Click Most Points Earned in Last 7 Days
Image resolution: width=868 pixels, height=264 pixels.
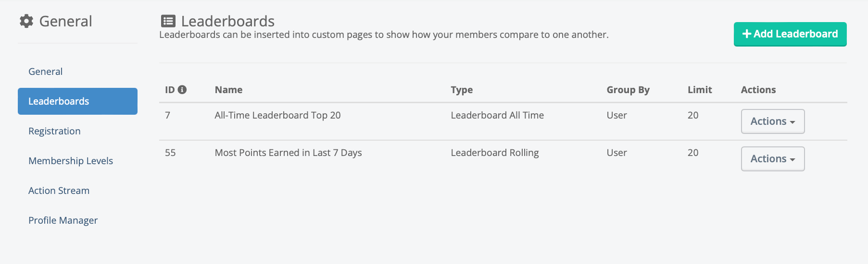288,153
